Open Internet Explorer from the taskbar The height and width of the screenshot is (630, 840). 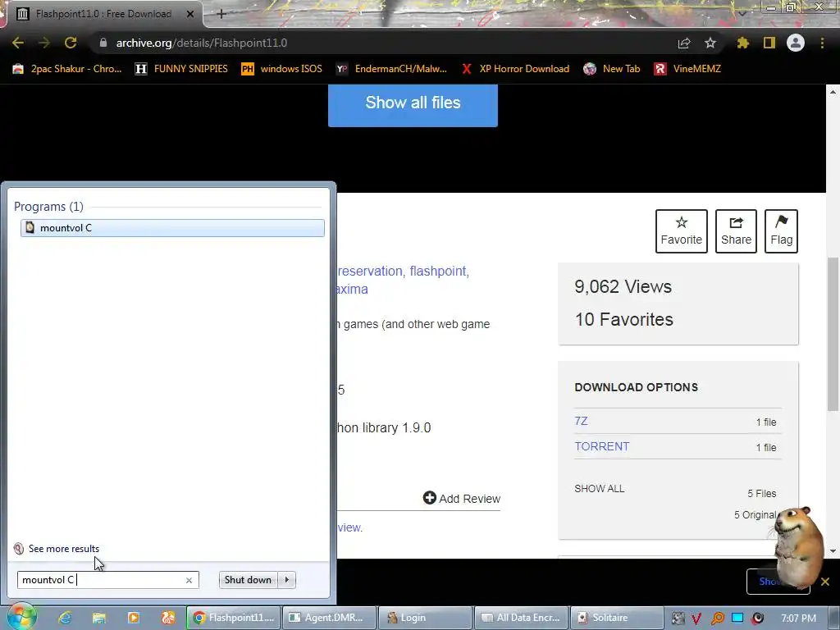65,619
